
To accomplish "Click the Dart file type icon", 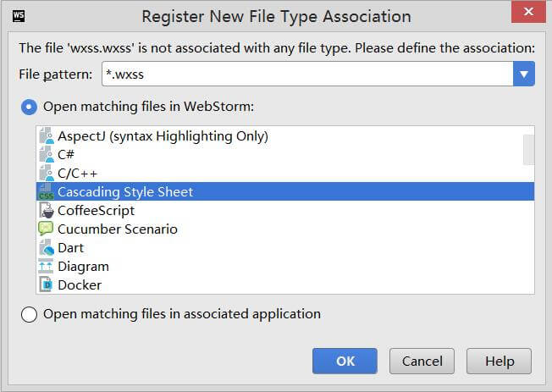I will coord(46,248).
